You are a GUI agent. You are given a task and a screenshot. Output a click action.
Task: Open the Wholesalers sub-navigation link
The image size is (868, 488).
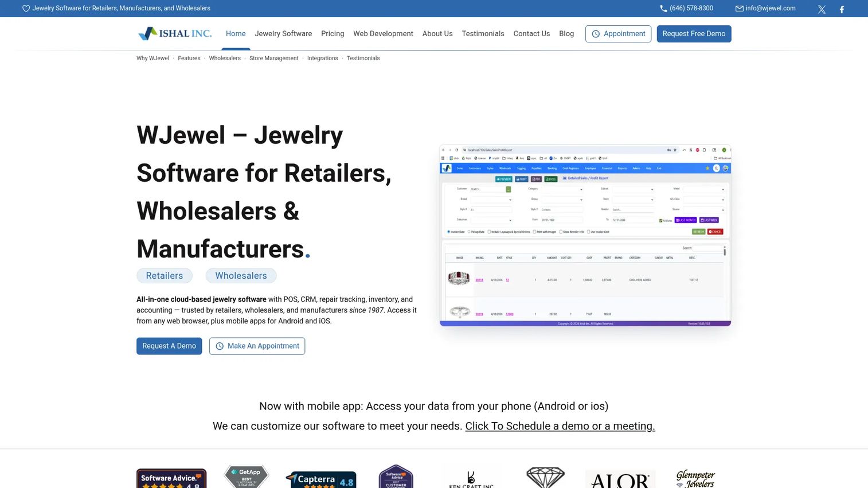(x=225, y=58)
